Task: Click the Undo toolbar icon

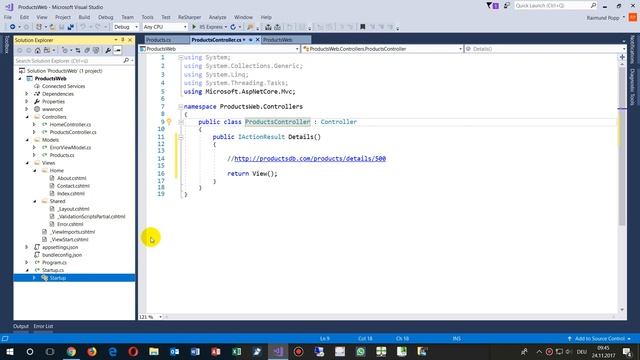Action: (x=83, y=27)
